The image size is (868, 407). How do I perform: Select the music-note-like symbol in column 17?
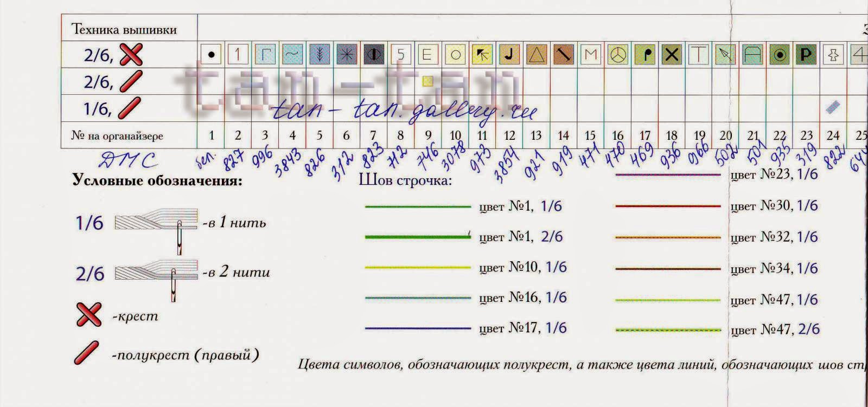tap(644, 54)
